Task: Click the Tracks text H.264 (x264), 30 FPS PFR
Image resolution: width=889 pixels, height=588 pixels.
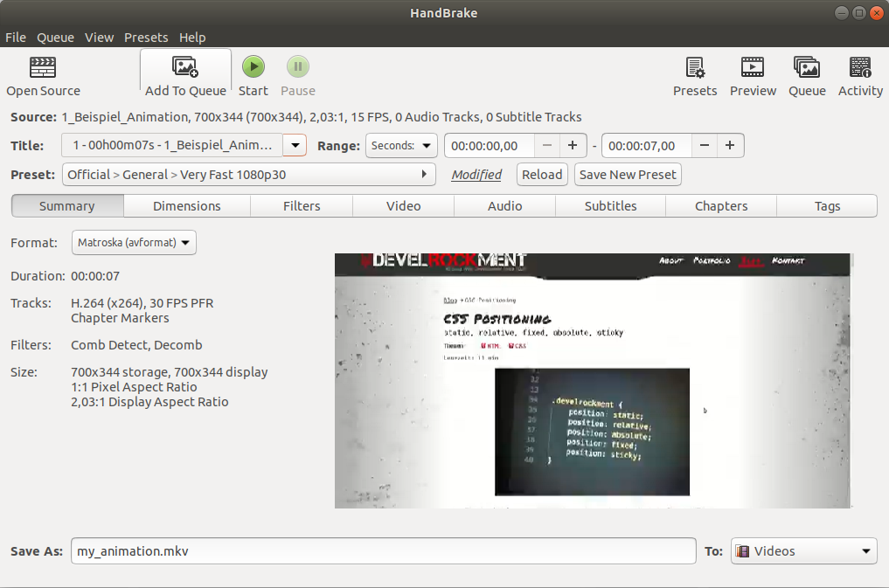Action: [142, 303]
